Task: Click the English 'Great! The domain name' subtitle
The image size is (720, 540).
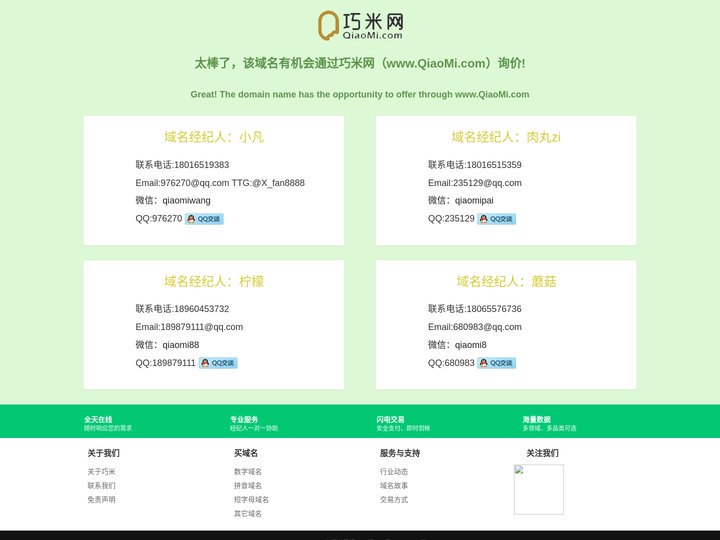Action: coord(360,94)
